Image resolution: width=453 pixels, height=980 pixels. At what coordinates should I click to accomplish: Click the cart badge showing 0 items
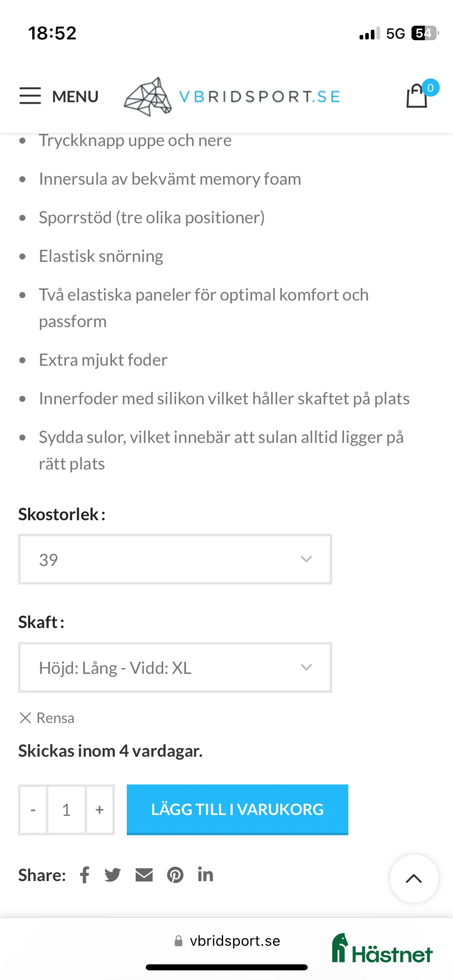tap(431, 87)
